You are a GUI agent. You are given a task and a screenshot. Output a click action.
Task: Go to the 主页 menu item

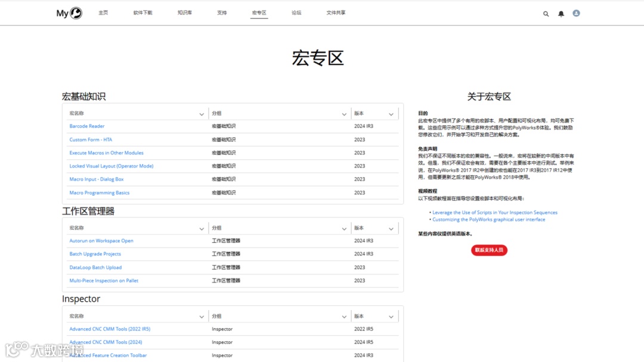tap(103, 13)
